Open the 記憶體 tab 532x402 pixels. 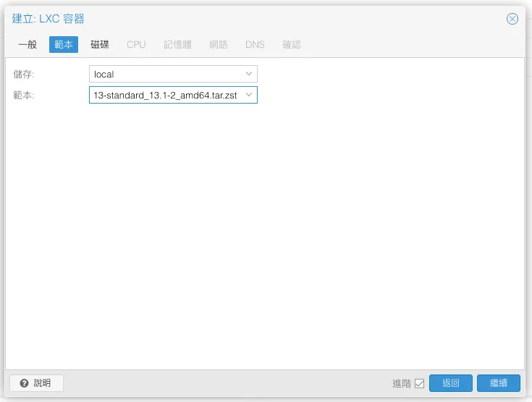pos(177,44)
